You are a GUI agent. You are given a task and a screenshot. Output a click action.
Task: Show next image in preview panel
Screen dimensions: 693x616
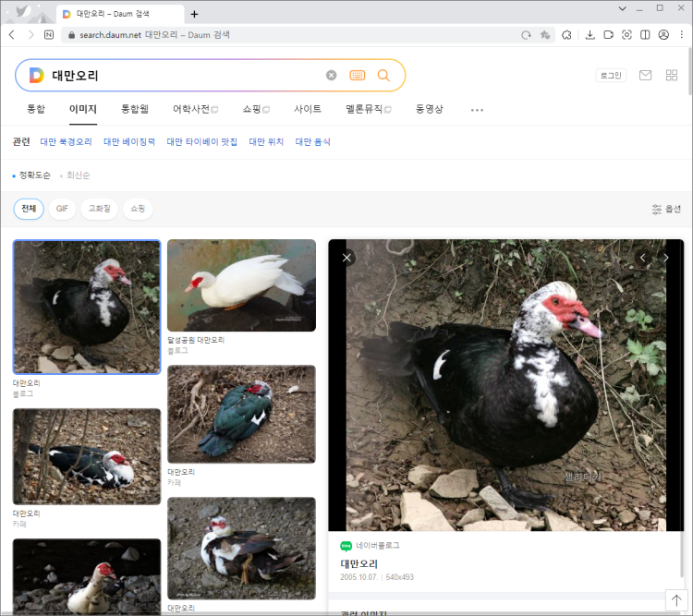point(665,258)
